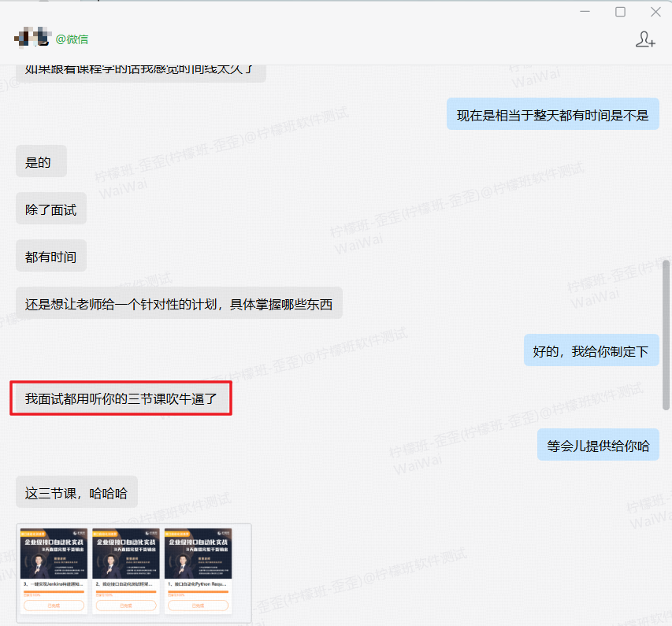Select the "这三节课，哈哈哈" message bubble
The height and width of the screenshot is (626, 672).
click(x=76, y=492)
